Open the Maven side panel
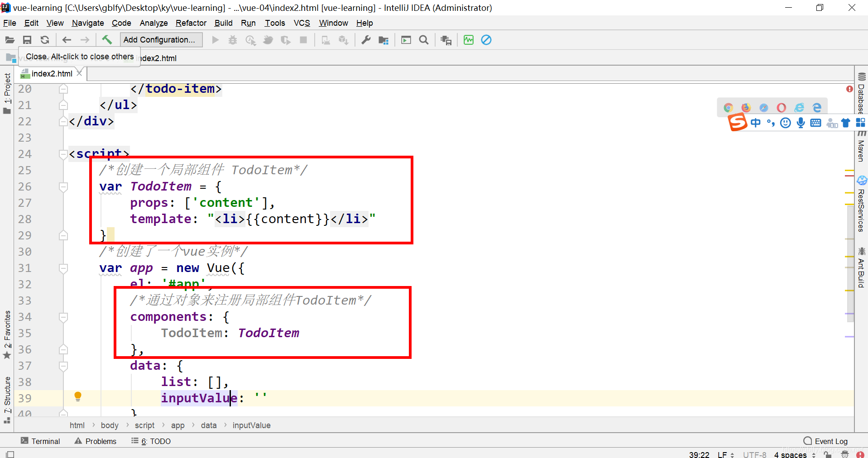This screenshot has height=458, width=868. 861,146
